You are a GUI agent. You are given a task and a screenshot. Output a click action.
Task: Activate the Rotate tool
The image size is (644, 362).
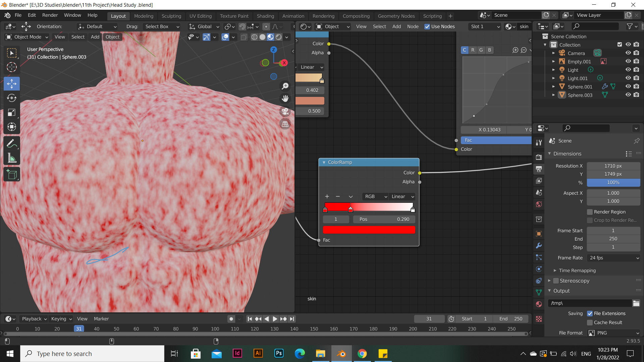12,98
